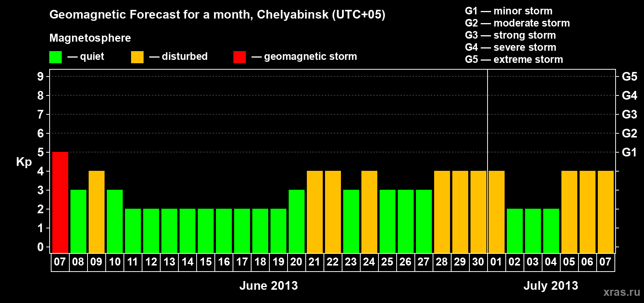
Task: Select the orange bar for June 24
Action: (x=369, y=212)
